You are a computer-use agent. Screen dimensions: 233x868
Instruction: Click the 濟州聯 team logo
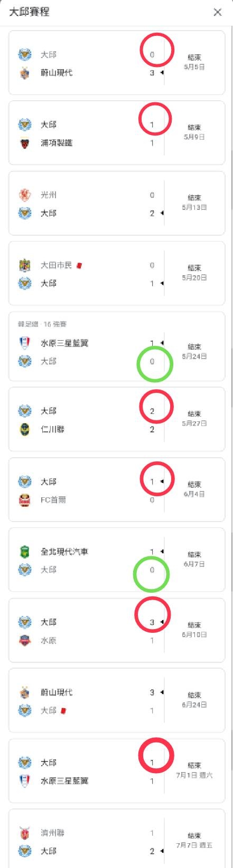click(24, 833)
